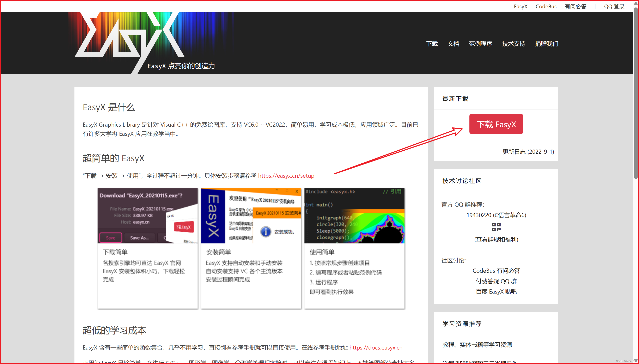639x364 pixels.
Task: Click 百度 EasyX 贴吧 link
Action: (x=496, y=291)
